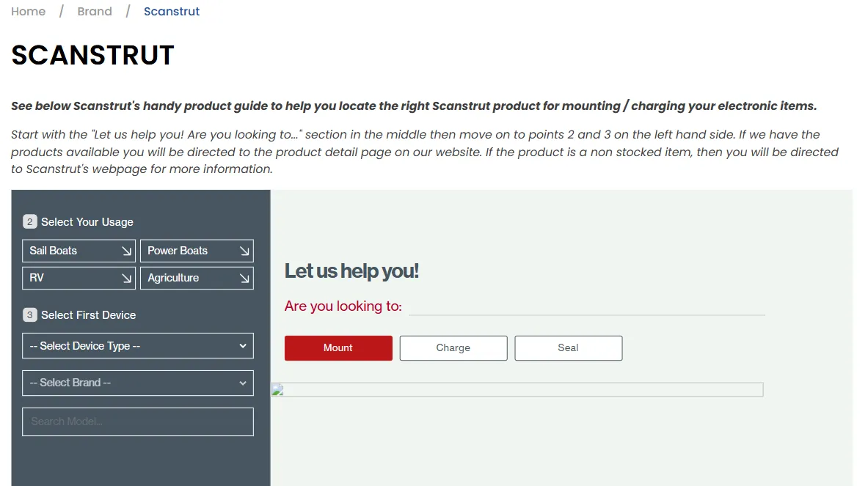
Task: Click the arrow icon on Agriculture
Action: 245,278
